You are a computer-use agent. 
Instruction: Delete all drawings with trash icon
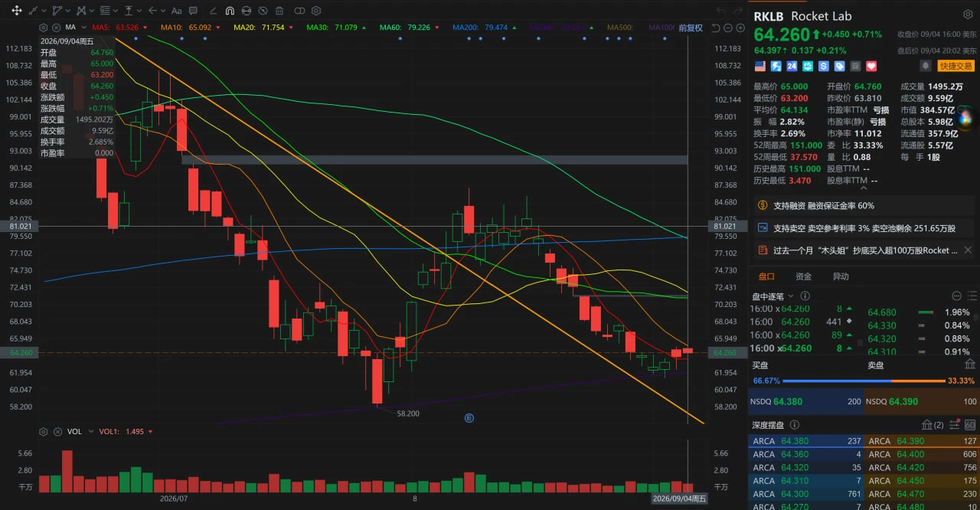[279, 11]
